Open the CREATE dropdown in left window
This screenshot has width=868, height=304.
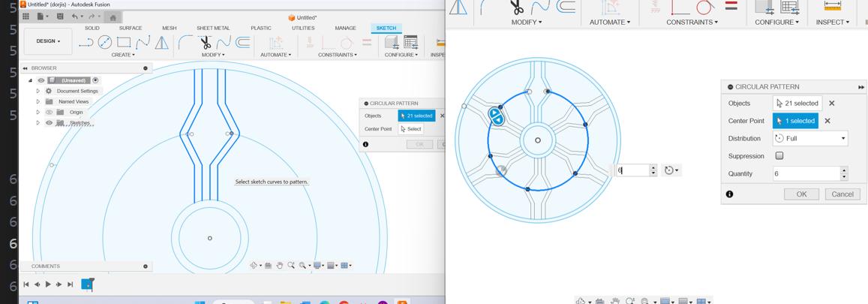(x=123, y=55)
